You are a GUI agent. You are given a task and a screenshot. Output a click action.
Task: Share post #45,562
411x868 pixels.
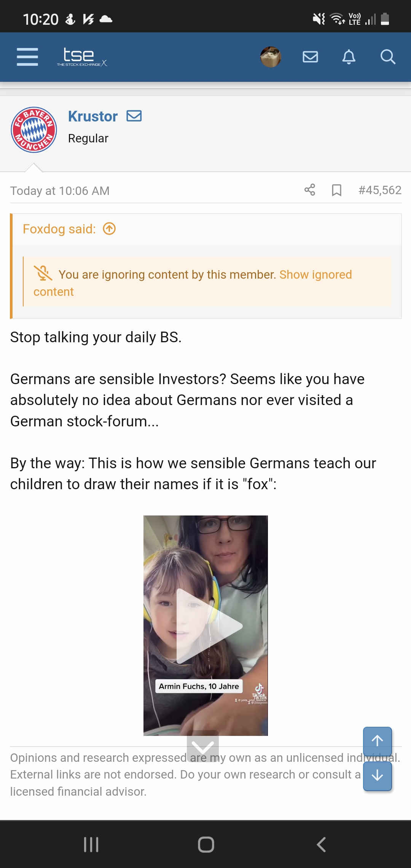point(310,190)
